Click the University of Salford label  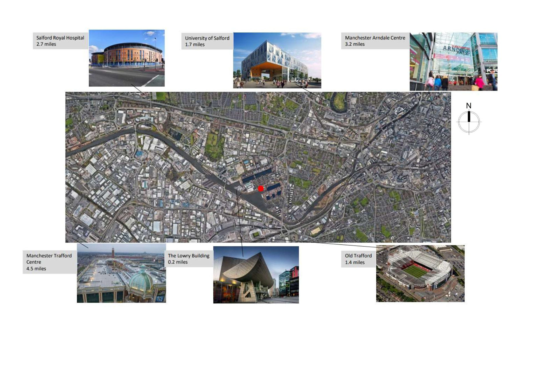(x=207, y=41)
